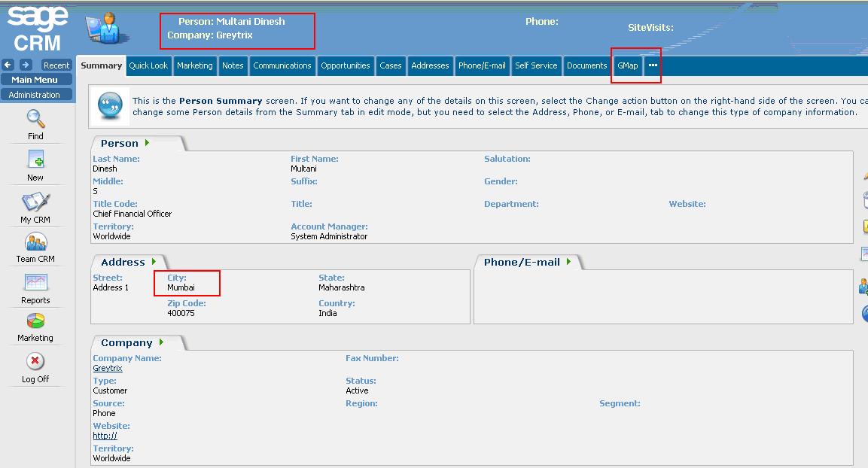
Task: Click the Person section heading
Action: click(x=120, y=143)
